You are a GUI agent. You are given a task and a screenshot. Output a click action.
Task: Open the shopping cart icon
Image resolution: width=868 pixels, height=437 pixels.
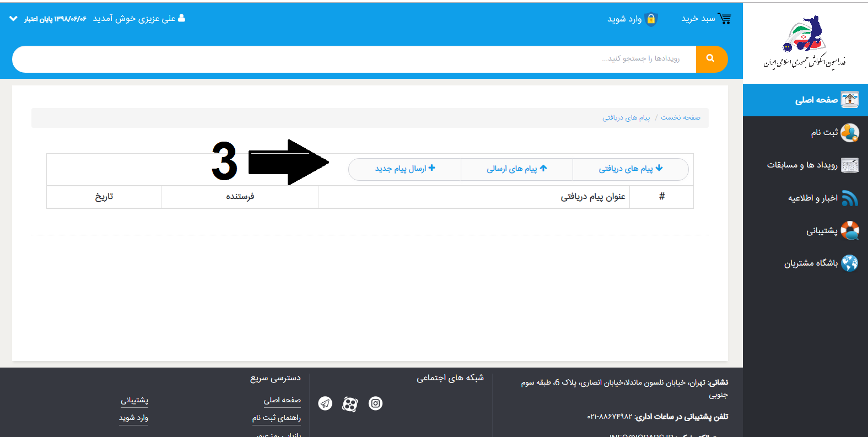click(x=724, y=19)
